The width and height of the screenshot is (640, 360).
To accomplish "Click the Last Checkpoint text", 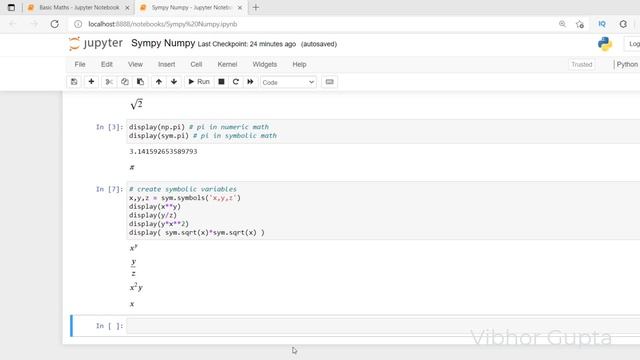I will [247, 44].
